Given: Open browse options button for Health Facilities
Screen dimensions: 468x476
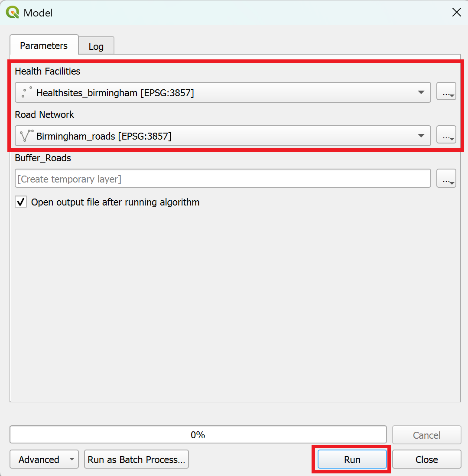Looking at the screenshot, I should 446,92.
